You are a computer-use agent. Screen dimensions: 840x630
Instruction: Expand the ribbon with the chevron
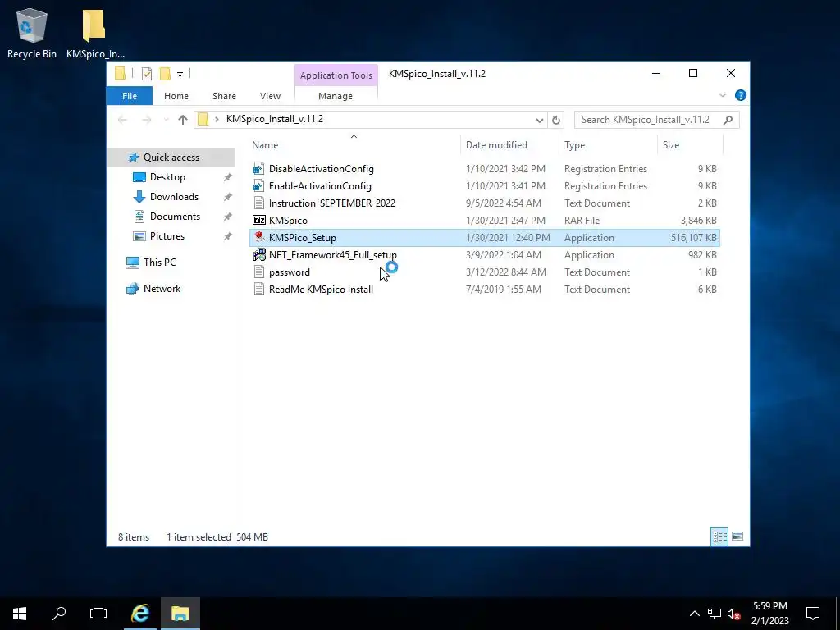(x=722, y=95)
